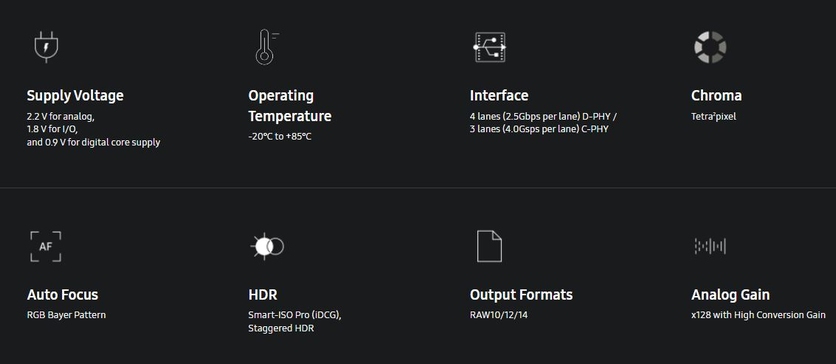The height and width of the screenshot is (364, 836).
Task: Click the thermometer Operating Temperature icon
Action: pyautogui.click(x=267, y=47)
